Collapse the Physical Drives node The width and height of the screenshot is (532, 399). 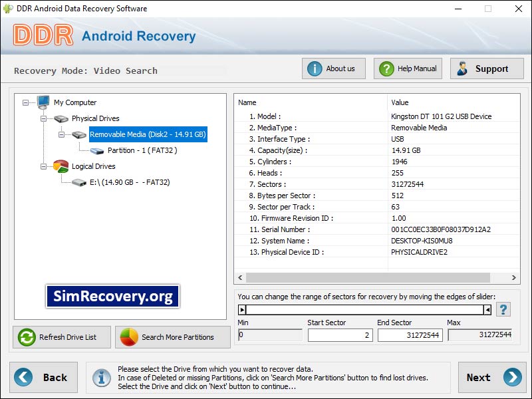43,118
